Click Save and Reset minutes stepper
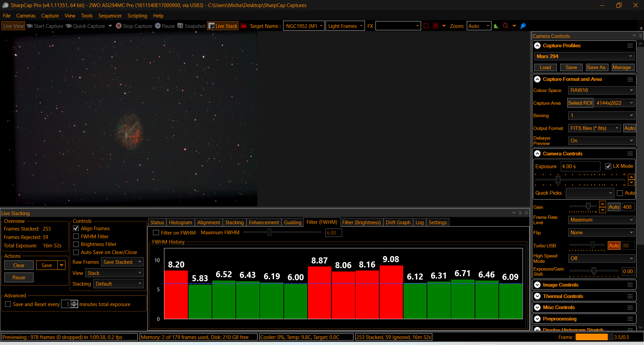 (x=74, y=304)
